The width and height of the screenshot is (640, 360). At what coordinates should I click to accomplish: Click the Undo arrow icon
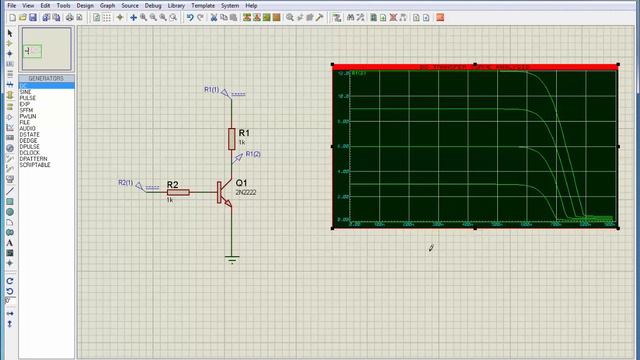pyautogui.click(x=190, y=18)
